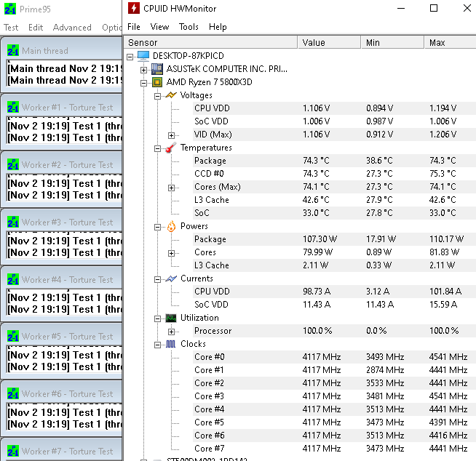Click the Clocks square-wave icon
Image resolution: width=476 pixels, height=461 pixels.
[x=170, y=344]
